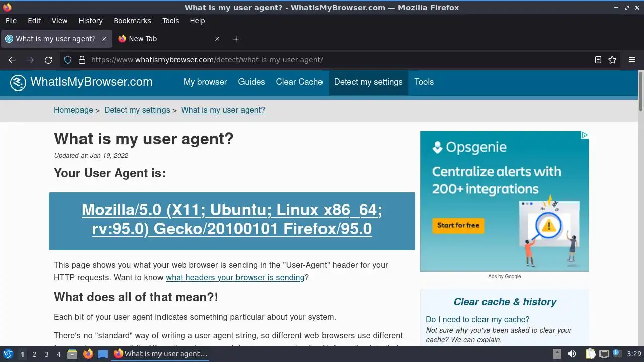Open Guides in site navigation

tap(252, 82)
